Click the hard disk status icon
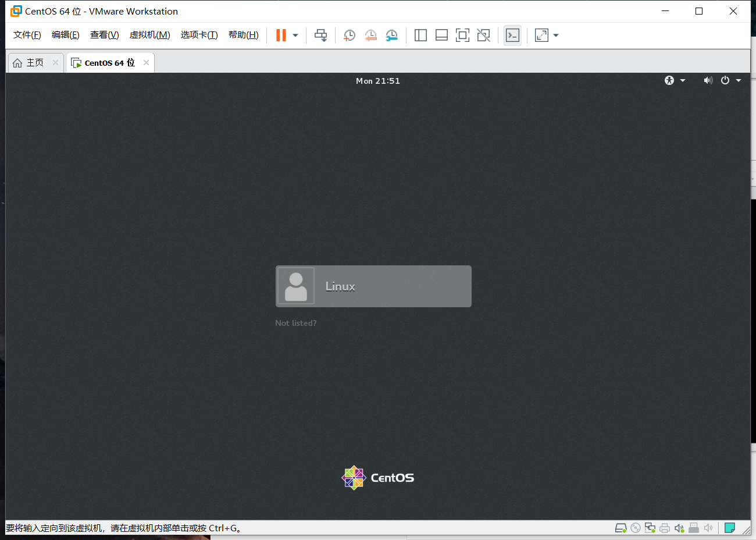This screenshot has height=540, width=756. pos(621,528)
